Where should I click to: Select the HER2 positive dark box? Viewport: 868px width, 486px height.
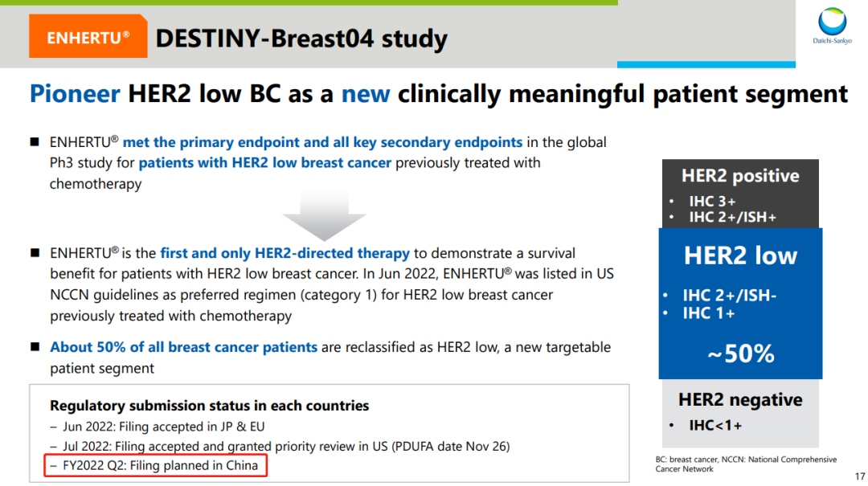pos(740,194)
